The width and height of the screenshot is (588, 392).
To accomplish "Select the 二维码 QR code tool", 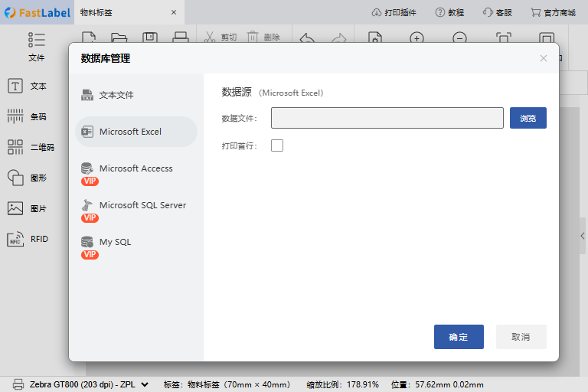I will (x=31, y=147).
